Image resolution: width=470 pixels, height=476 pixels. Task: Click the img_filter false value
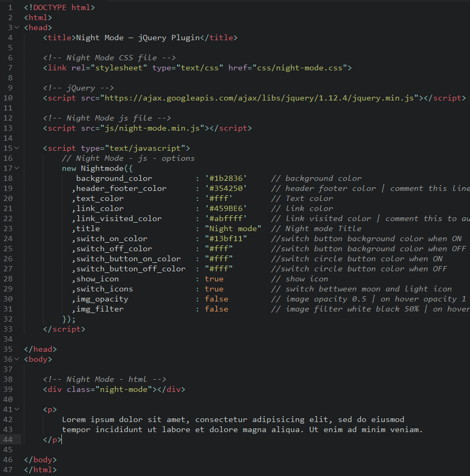coord(216,309)
